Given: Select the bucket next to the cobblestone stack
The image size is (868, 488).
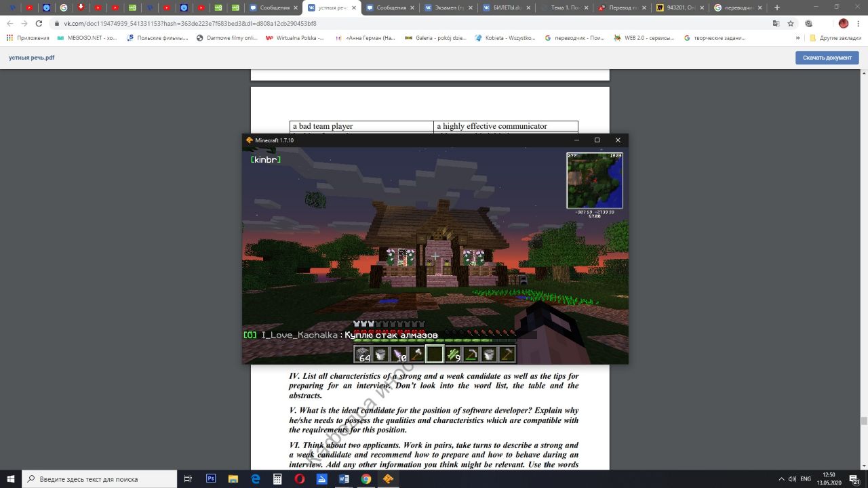Looking at the screenshot, I should [380, 354].
